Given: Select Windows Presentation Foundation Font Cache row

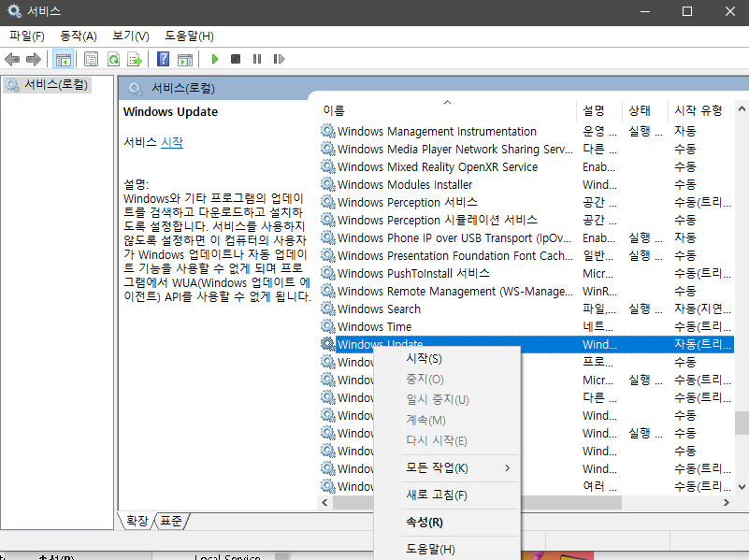Looking at the screenshot, I should [x=526, y=255].
